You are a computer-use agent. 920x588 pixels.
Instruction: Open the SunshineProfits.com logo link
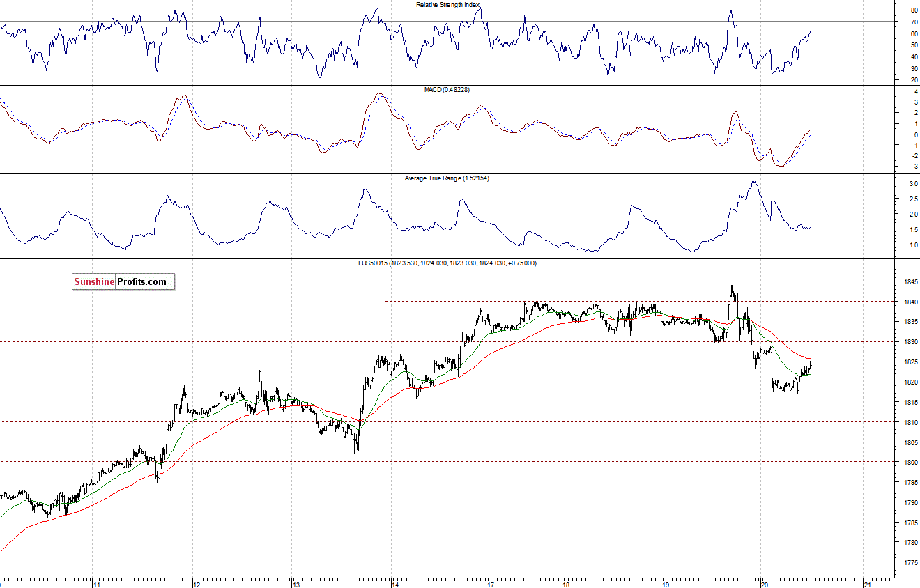(x=123, y=281)
